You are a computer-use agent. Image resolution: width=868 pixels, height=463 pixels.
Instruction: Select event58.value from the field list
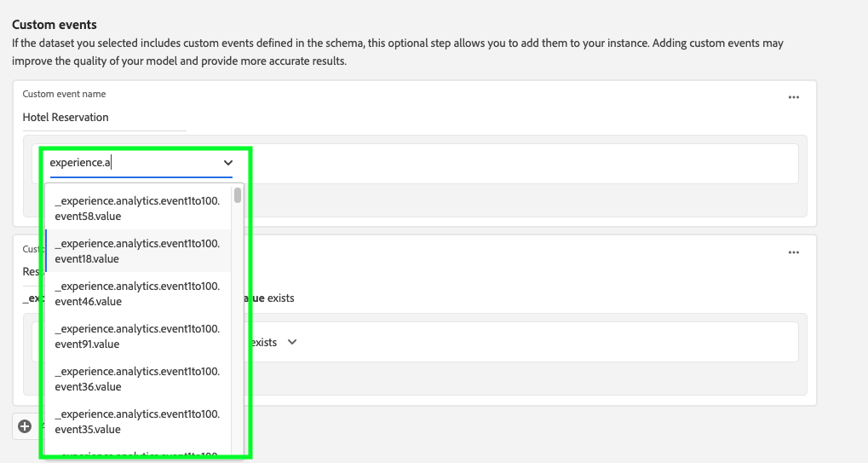point(137,208)
